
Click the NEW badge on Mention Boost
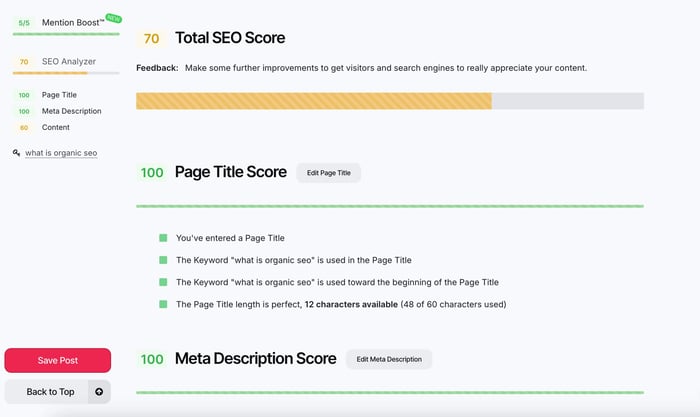click(112, 17)
